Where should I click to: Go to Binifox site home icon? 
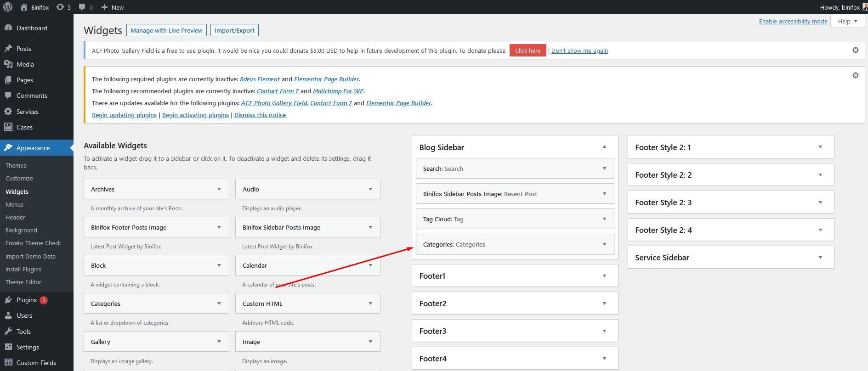(x=24, y=7)
